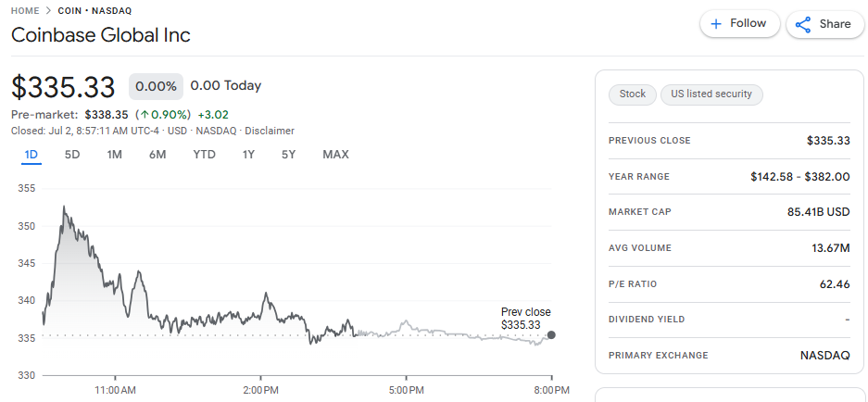Viewport: 868px width, 402px height.
Task: Click the 62.46 P/E ratio value
Action: click(835, 284)
